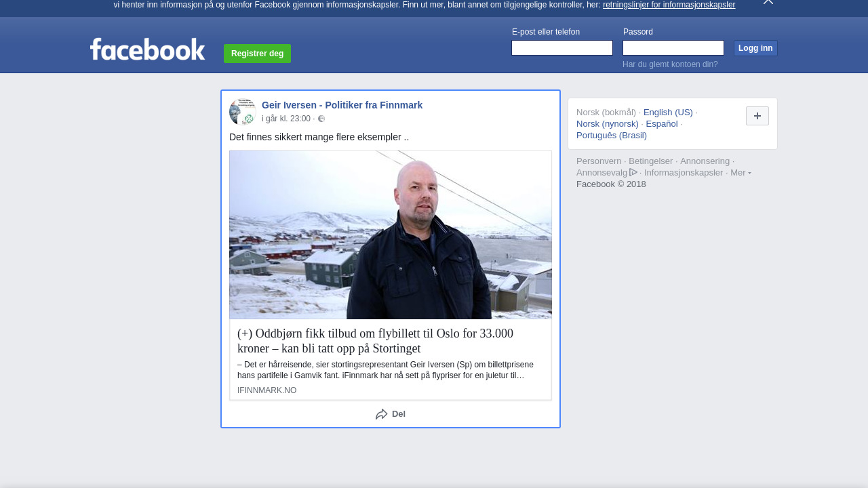Click the Facebook © 2018 text
This screenshot has width=868, height=488.
[x=611, y=184]
